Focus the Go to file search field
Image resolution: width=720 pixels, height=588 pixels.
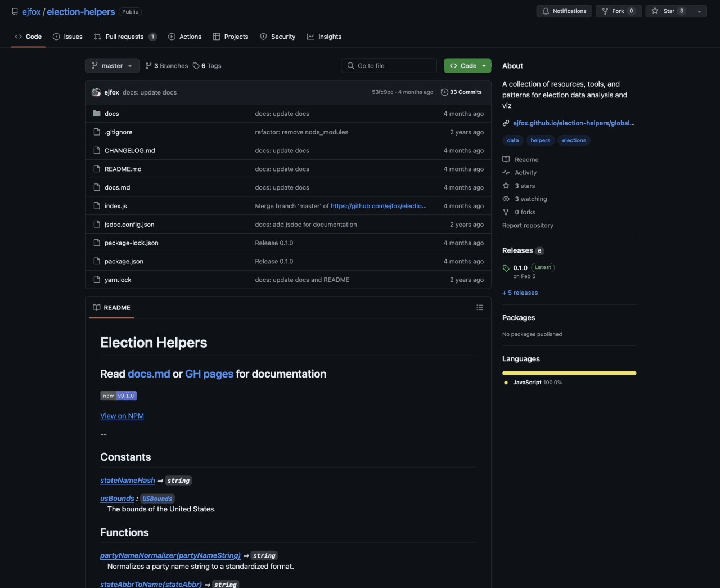click(x=389, y=66)
